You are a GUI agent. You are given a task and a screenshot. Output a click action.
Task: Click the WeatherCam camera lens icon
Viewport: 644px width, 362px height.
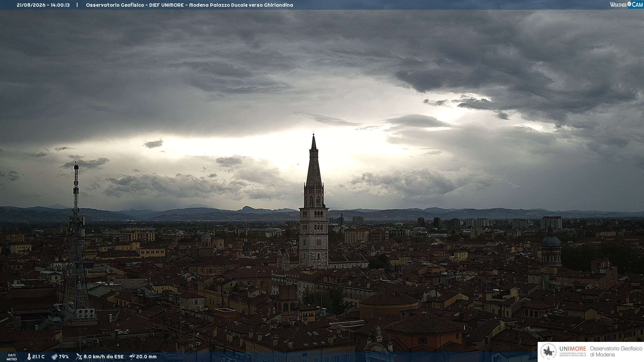(629, 4)
